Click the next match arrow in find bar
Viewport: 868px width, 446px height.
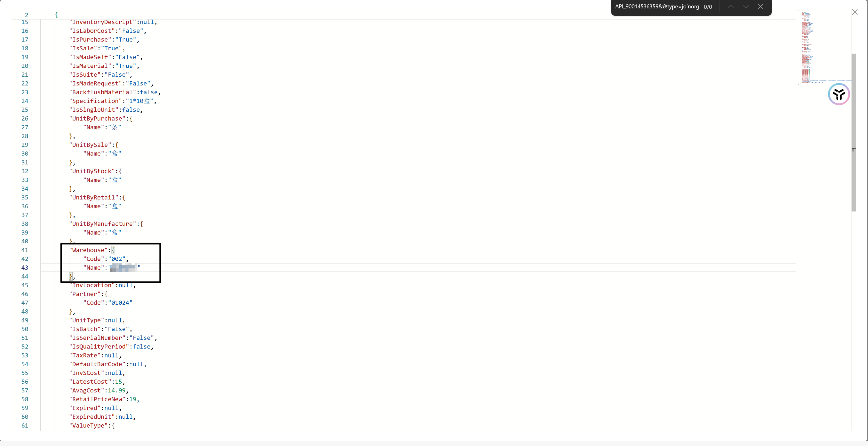[x=746, y=6]
